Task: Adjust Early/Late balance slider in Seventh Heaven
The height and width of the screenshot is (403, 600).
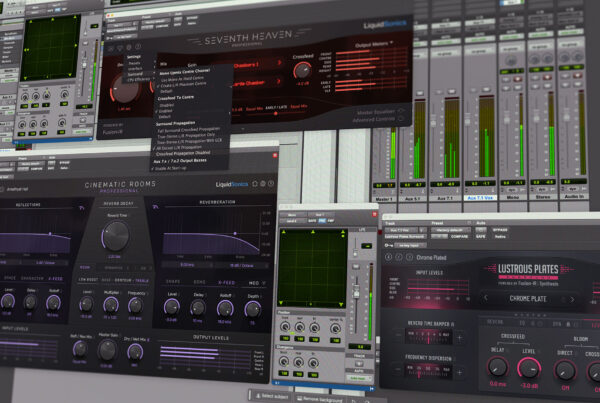Action: click(x=276, y=113)
